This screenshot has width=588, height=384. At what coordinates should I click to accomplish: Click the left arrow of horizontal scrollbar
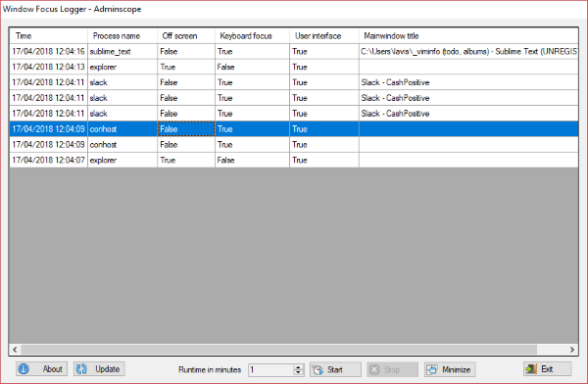pyautogui.click(x=15, y=350)
